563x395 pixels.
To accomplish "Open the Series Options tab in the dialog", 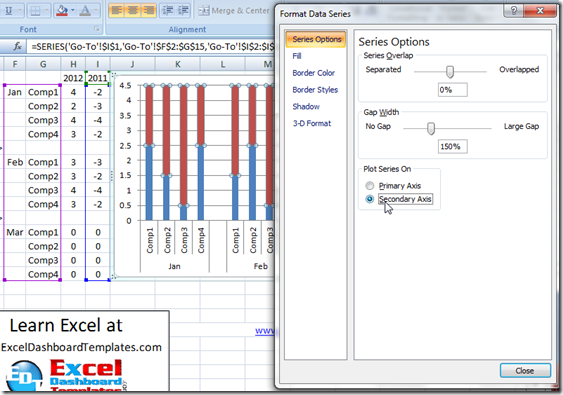I will 316,39.
